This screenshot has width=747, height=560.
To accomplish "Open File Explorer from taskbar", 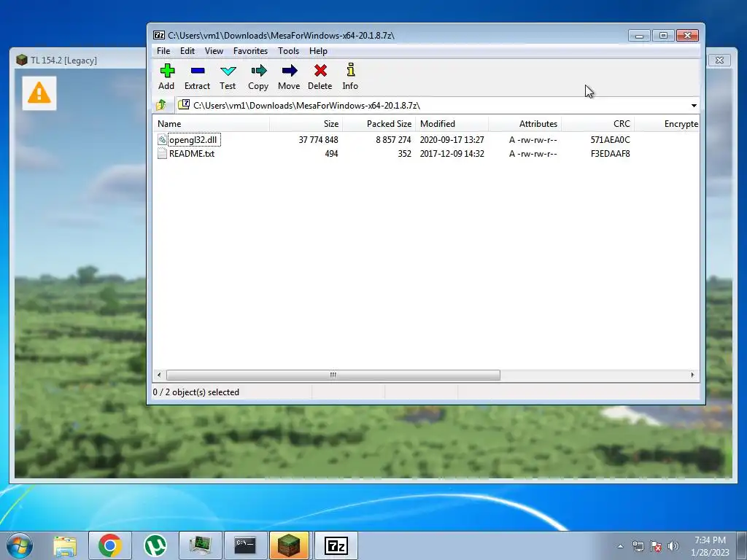I will (65, 545).
